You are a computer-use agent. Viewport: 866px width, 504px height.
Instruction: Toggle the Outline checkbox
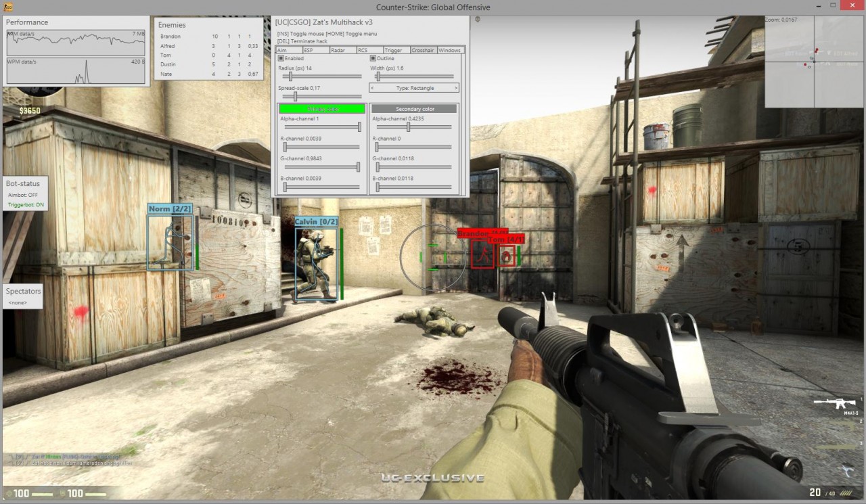(373, 58)
